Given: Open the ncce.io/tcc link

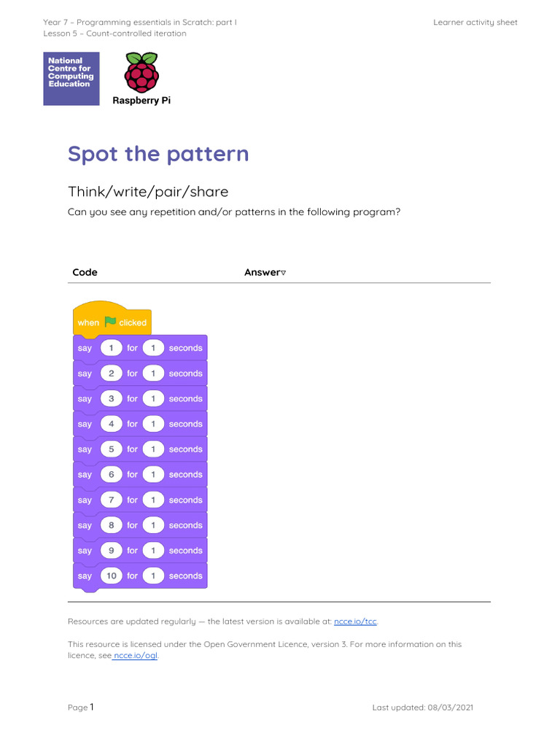Looking at the screenshot, I should click(x=355, y=622).
